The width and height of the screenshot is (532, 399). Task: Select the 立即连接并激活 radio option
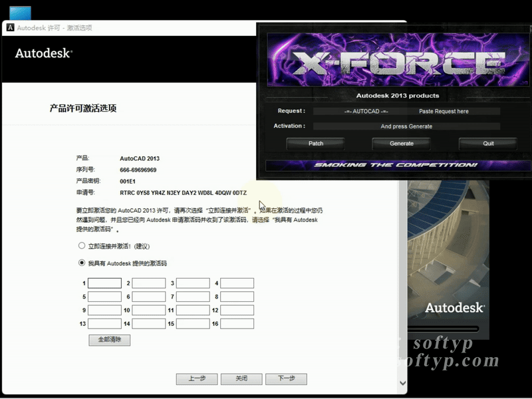81,245
